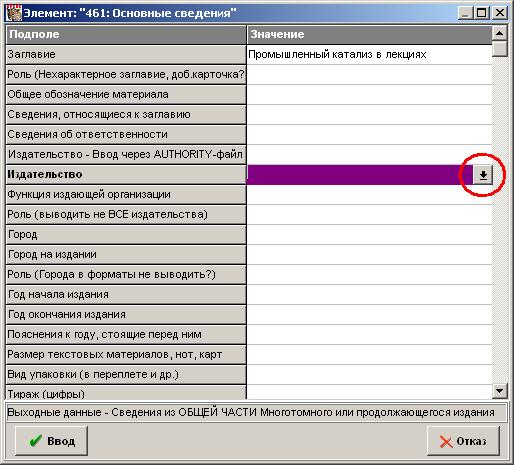514x465 pixels.
Task: Click the application icon in title bar
Action: [13, 13]
